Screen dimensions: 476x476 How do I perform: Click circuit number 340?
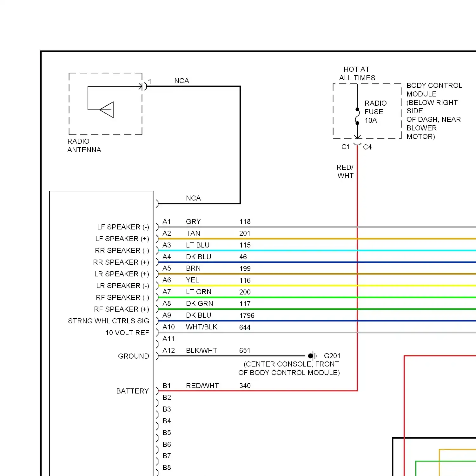pos(245,386)
